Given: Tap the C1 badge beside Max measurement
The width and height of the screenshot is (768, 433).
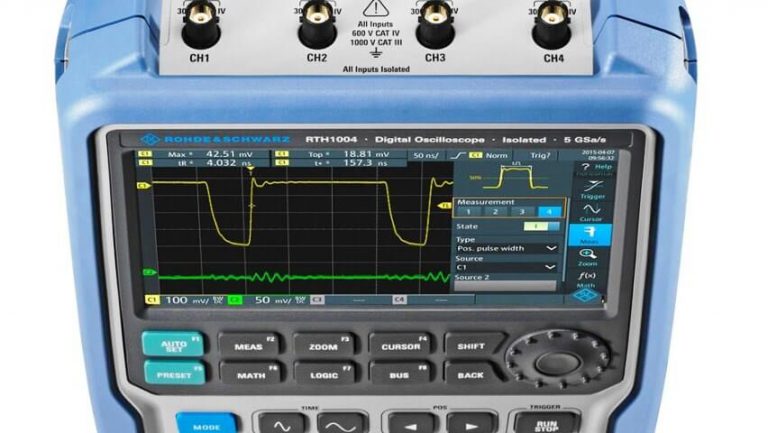Looking at the screenshot, I should click(145, 154).
